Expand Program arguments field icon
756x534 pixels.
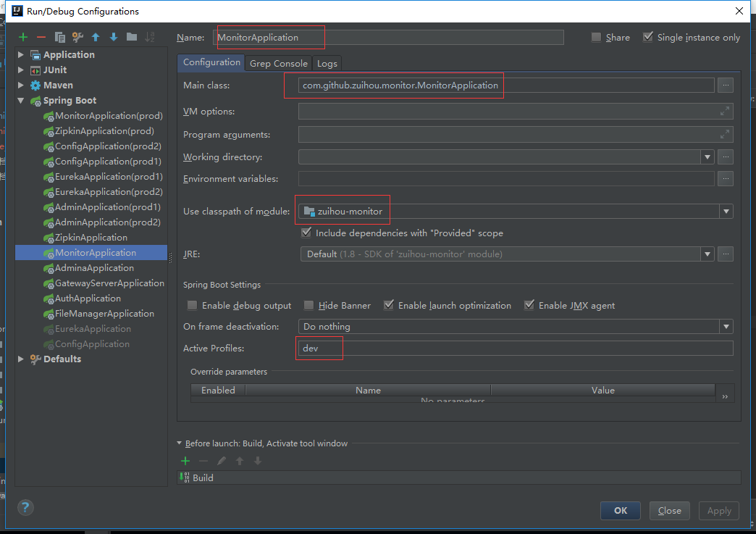[724, 134]
